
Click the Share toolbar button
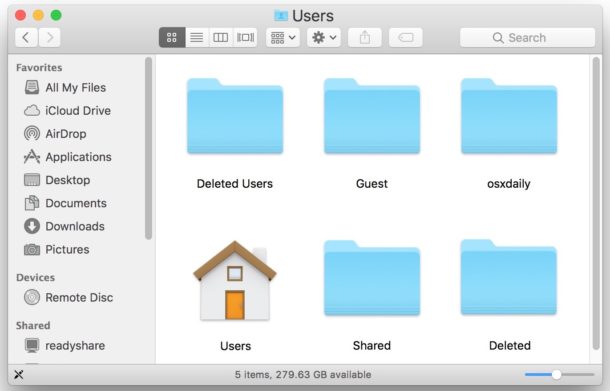(365, 37)
